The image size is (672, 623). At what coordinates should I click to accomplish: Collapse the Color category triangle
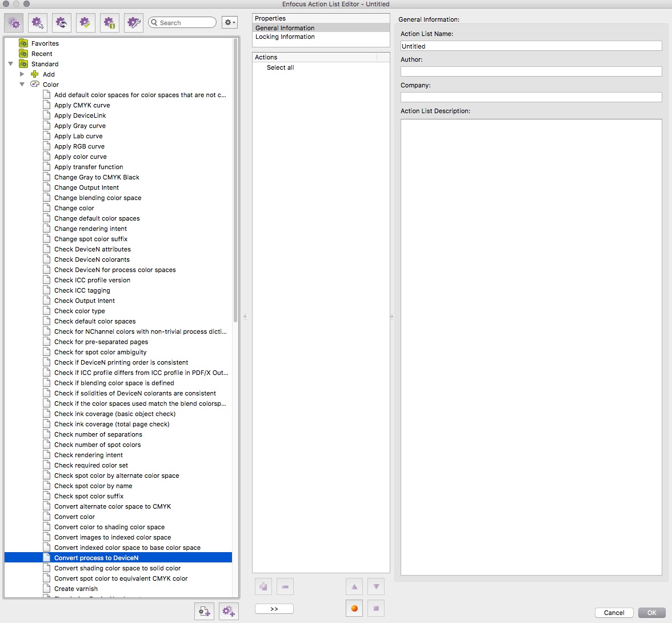tap(22, 85)
